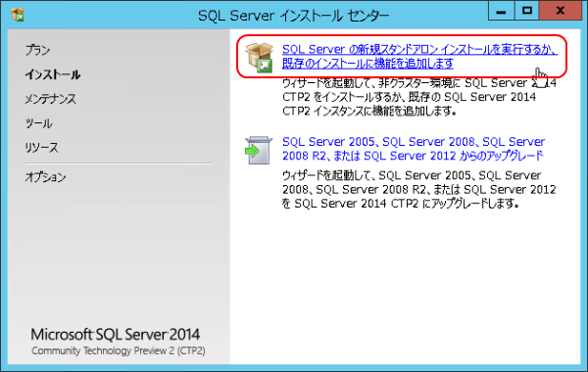Screen dimensions: 588x372
Task: Click the upgrade description ending にアップグレードします。
Action: [418, 190]
